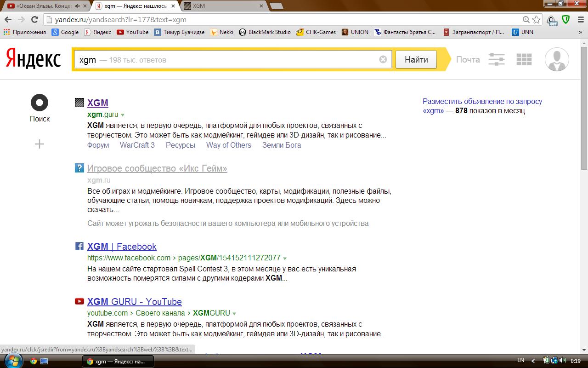Expand the arrow after the Facebook result URL
588x368 pixels.
[x=285, y=258]
